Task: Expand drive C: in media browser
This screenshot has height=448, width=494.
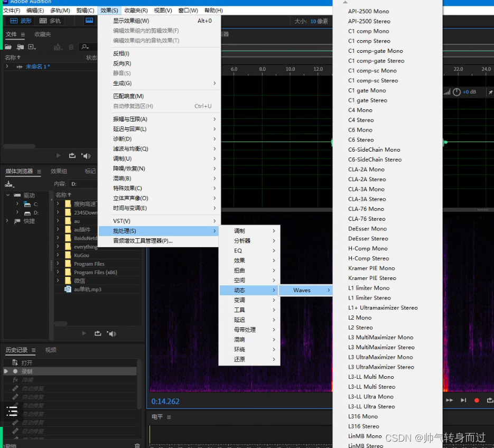Action: coord(17,204)
